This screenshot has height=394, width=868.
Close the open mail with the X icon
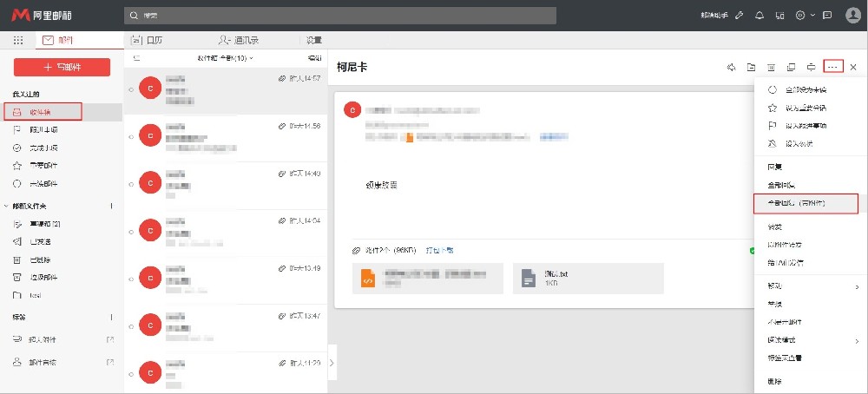coord(853,67)
